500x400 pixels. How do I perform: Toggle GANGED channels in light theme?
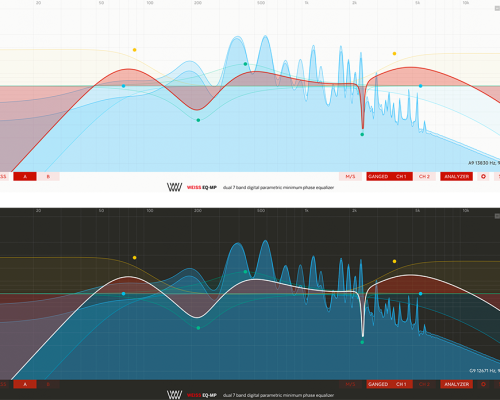(378, 176)
